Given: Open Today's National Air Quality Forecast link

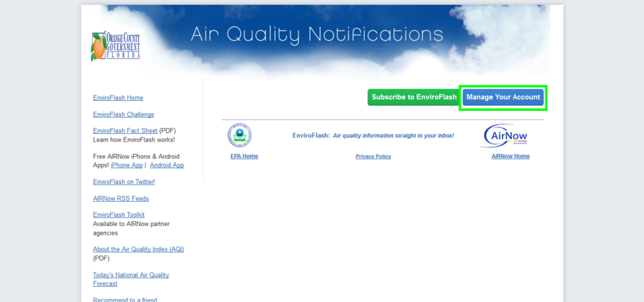Looking at the screenshot, I should coord(131,279).
